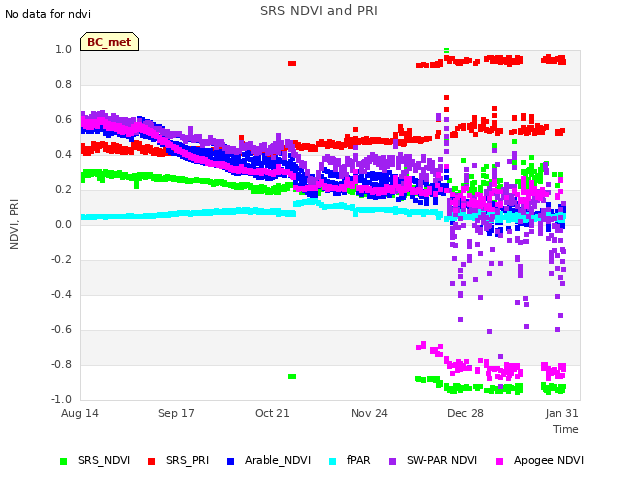Click the 0.2 y-axis tick label

[x=63, y=189]
